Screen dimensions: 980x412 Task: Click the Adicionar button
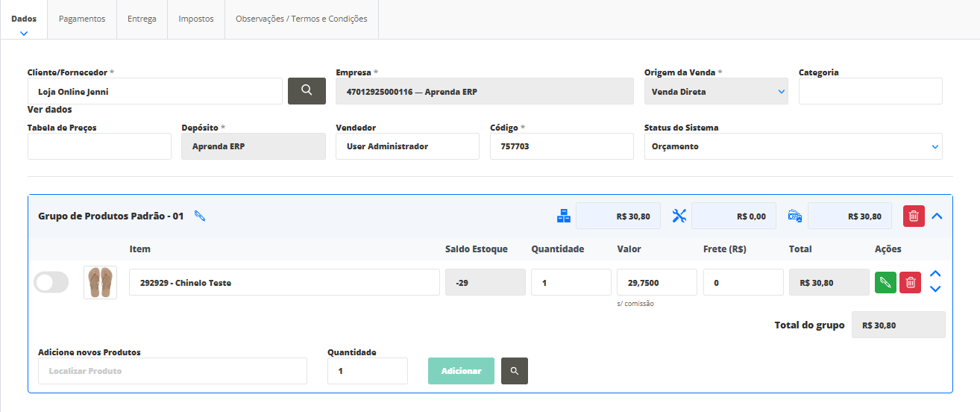(x=461, y=371)
